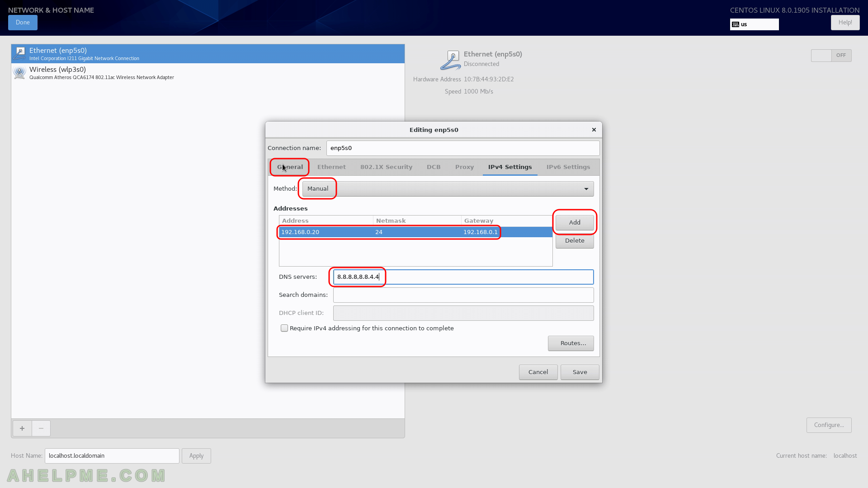Switch to the General tab

(x=290, y=167)
